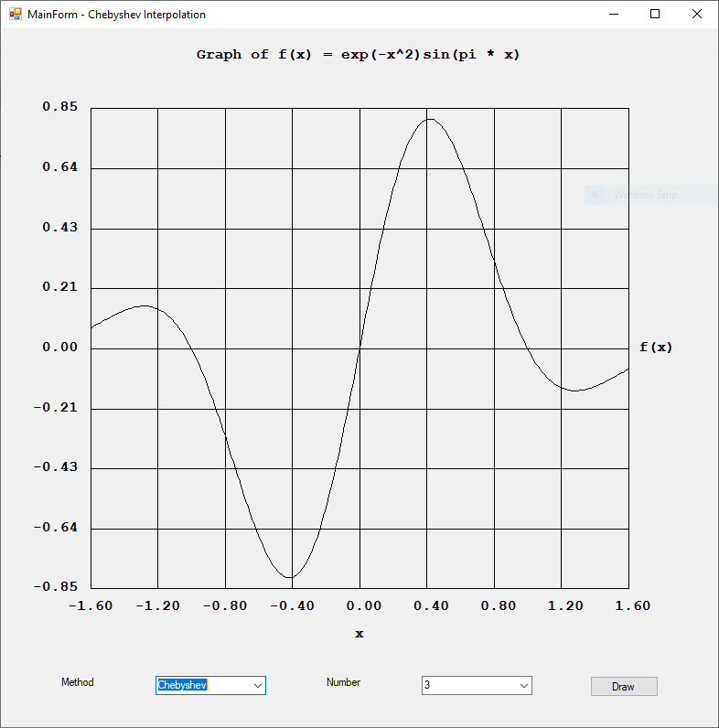Click the Number field showing 3
Screen dimensions: 719x728
(x=467, y=685)
